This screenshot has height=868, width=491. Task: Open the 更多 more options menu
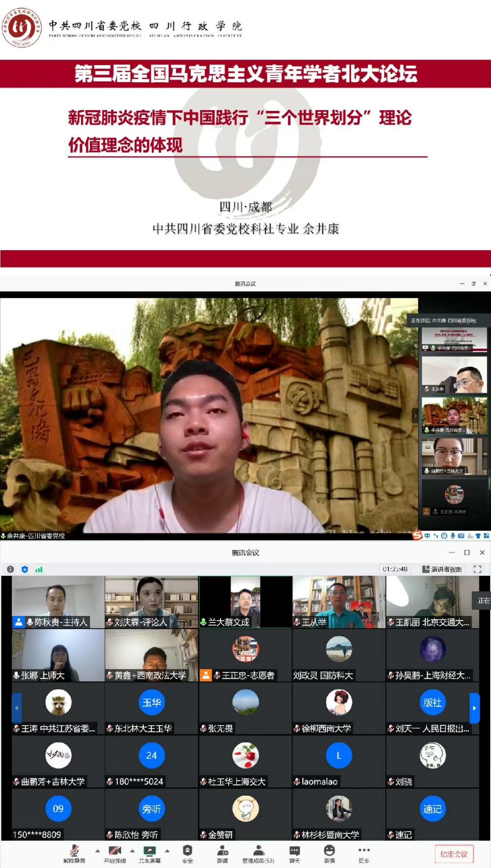coord(364,851)
